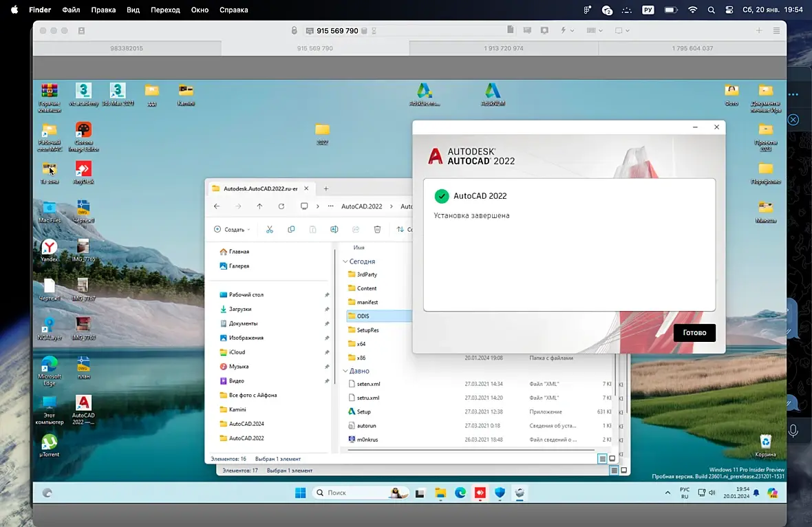Screen dimensions: 812x527
Task: Click 2022 folder on desktop
Action: coord(322,134)
